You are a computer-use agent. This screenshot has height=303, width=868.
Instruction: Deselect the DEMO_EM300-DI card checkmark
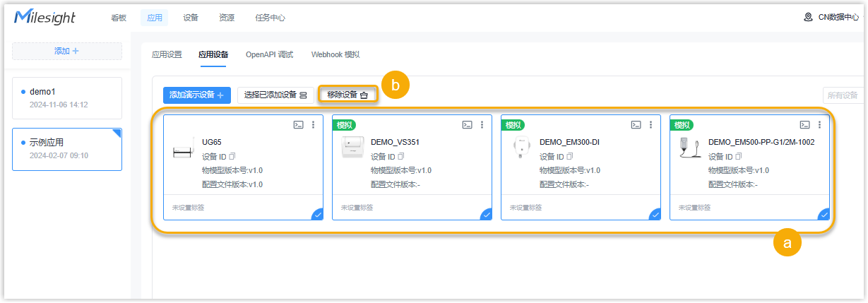(655, 215)
